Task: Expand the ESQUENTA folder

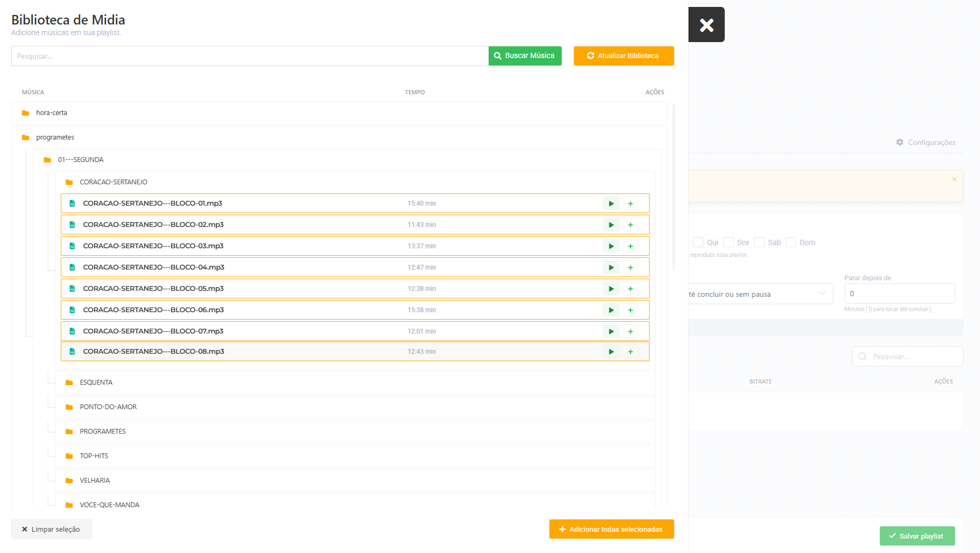Action: tap(96, 383)
